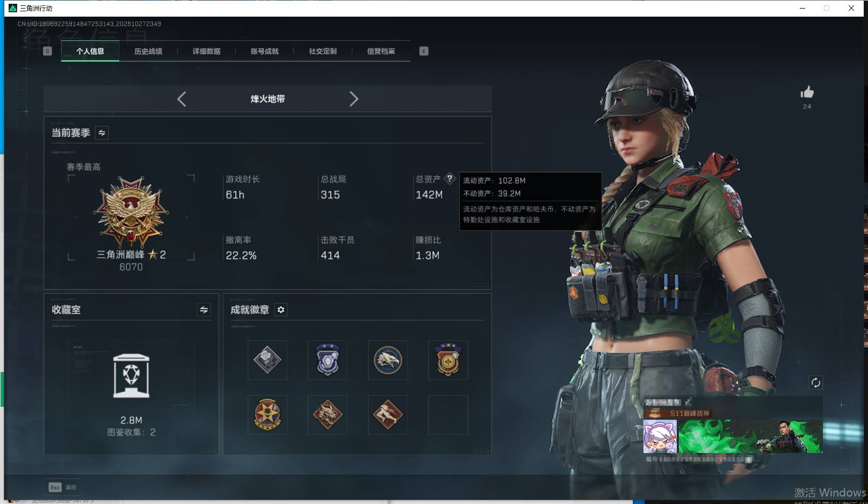The width and height of the screenshot is (868, 504).
Task: Click the empty achievement badge slot
Action: pos(448,415)
